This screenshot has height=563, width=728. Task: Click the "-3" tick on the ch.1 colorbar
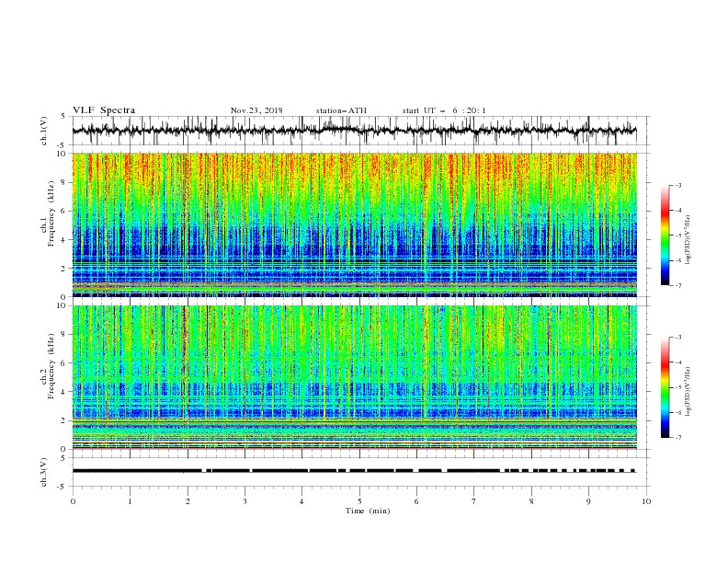pyautogui.click(x=677, y=185)
